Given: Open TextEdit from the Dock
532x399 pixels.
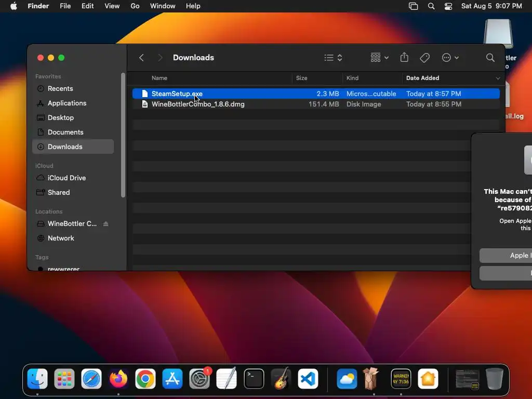Looking at the screenshot, I should (227, 379).
